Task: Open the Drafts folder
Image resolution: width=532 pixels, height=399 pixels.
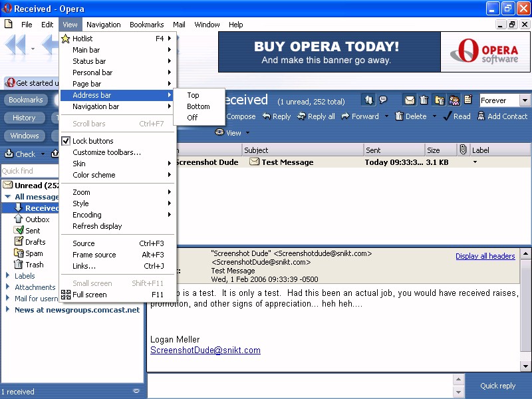Action: tap(35, 242)
